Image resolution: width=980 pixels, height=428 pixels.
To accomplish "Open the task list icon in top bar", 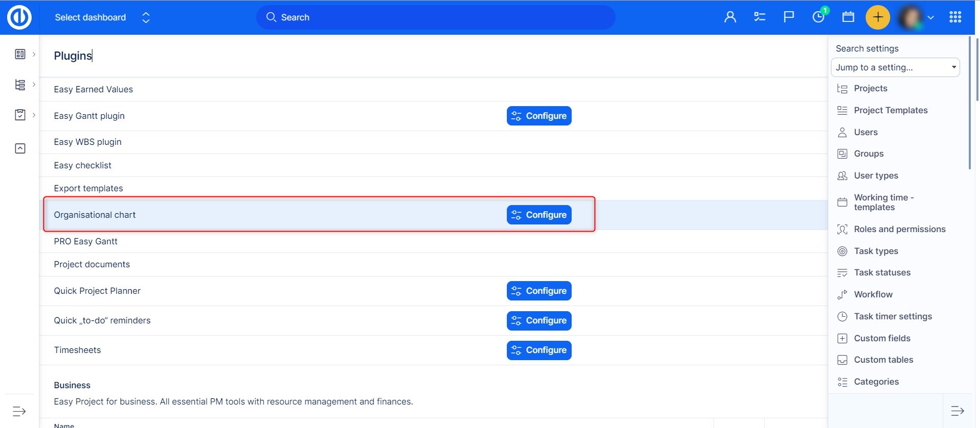I will tap(759, 17).
